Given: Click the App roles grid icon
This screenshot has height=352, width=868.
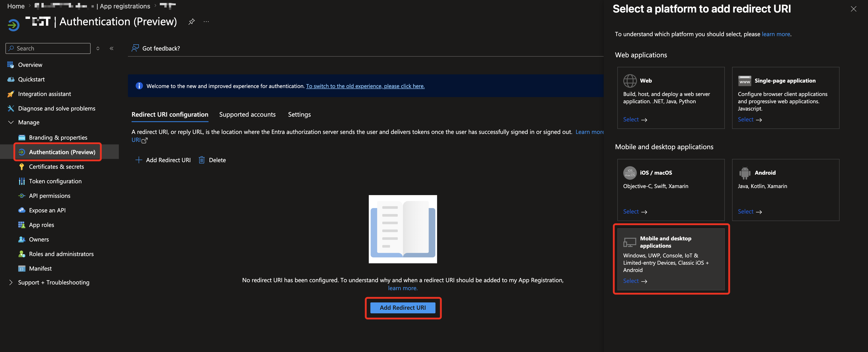Looking at the screenshot, I should pos(22,224).
